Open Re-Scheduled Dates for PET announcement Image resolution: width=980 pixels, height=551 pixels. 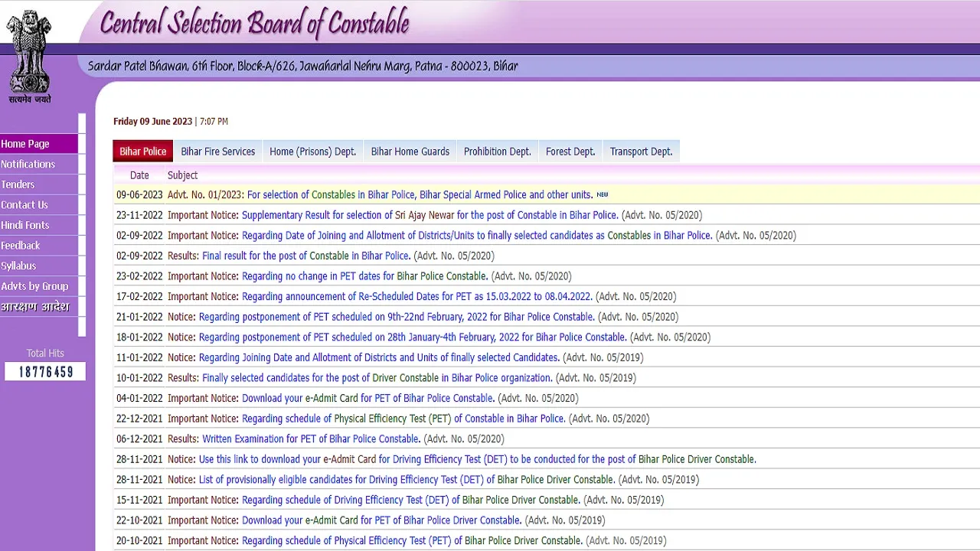pyautogui.click(x=417, y=296)
